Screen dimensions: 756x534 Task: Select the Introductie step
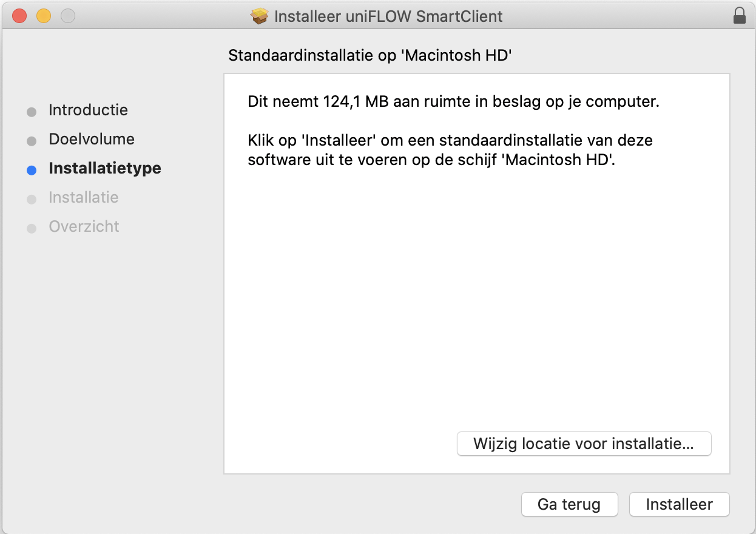click(88, 110)
